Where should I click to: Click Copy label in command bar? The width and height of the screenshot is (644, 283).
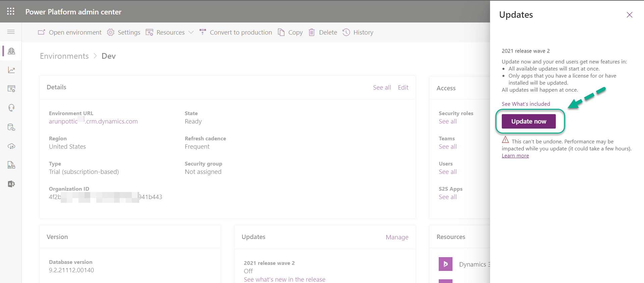pos(296,32)
